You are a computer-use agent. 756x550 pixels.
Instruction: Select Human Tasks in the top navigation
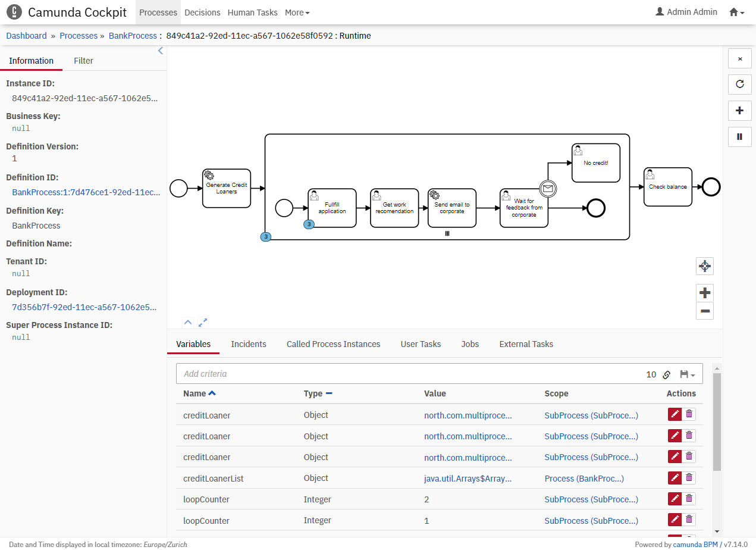tap(252, 12)
